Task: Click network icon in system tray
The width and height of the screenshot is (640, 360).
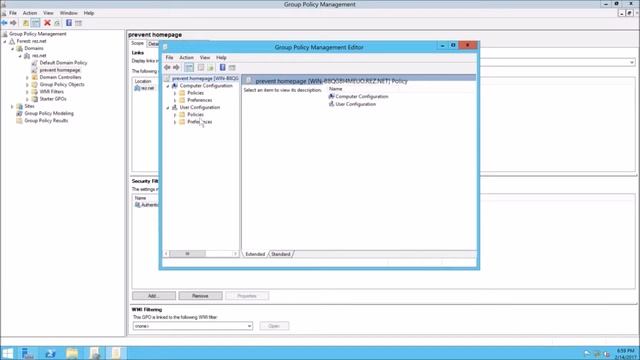Action: pyautogui.click(x=597, y=354)
